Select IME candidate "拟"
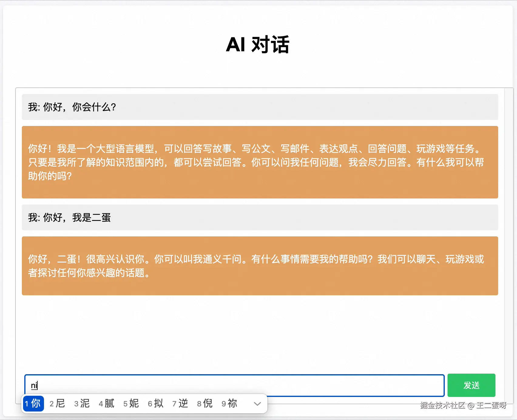Screen dimensions: 517x420 coord(156,404)
